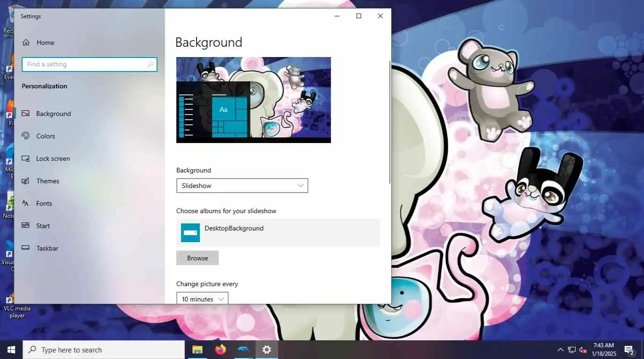Open the Windows Start button
Image resolution: width=644 pixels, height=359 pixels.
pyautogui.click(x=11, y=350)
